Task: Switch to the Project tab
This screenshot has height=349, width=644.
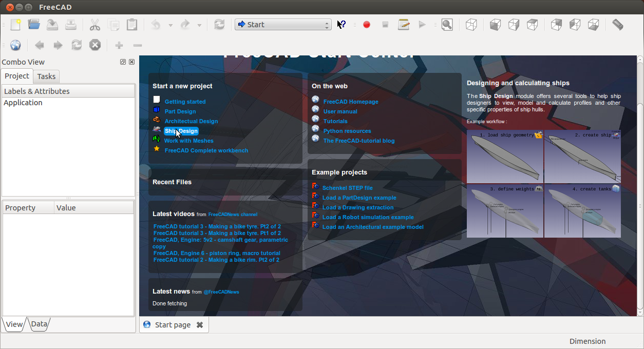Action: (x=17, y=76)
